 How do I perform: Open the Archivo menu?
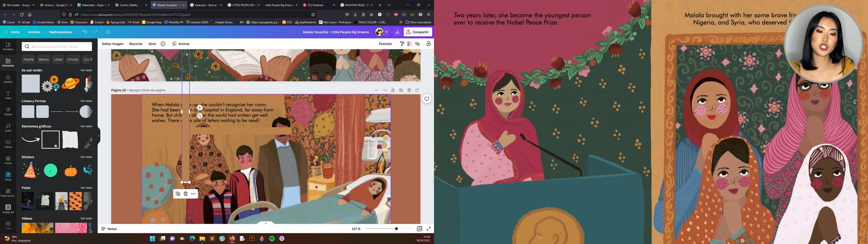[34, 32]
